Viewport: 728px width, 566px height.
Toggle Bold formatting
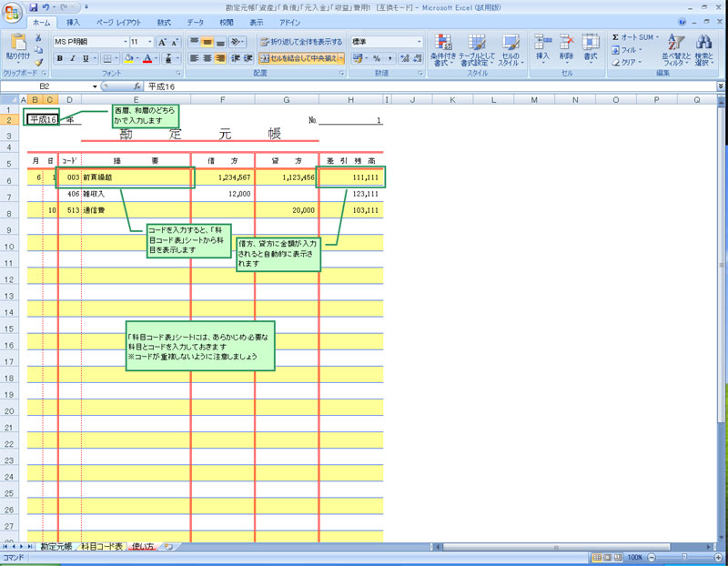pos(59,58)
